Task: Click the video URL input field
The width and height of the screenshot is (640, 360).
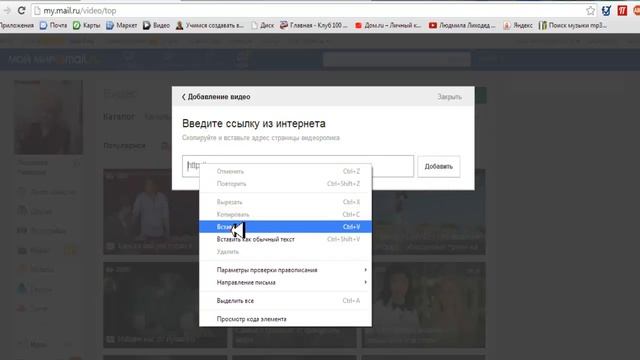Action: coord(298,166)
